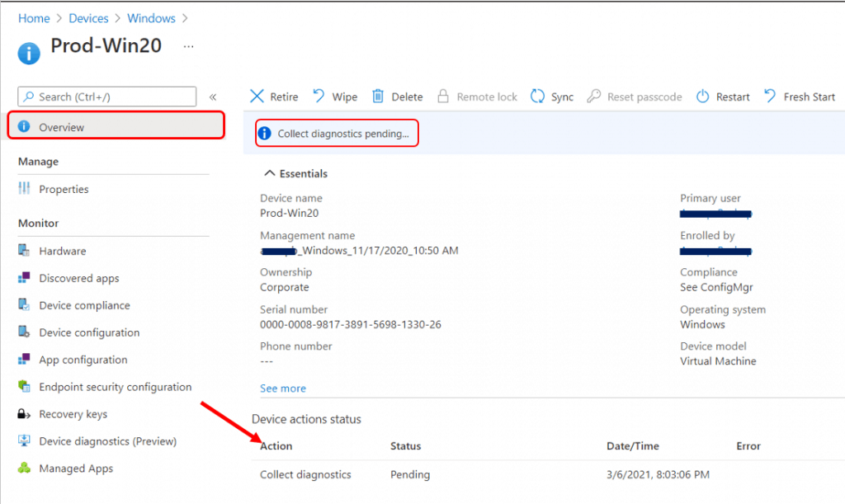This screenshot has width=845, height=504.
Task: Open Device compliance page
Action: [85, 305]
